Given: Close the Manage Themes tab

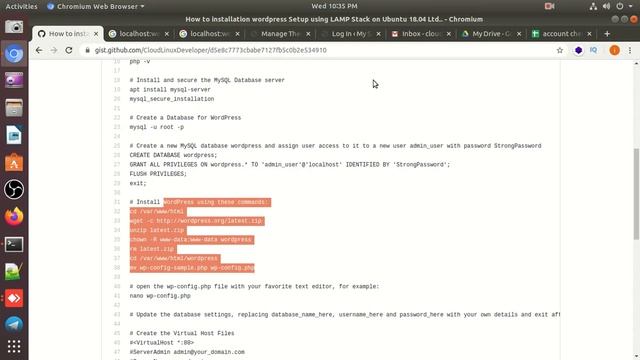Looking at the screenshot, I should (x=308, y=34).
